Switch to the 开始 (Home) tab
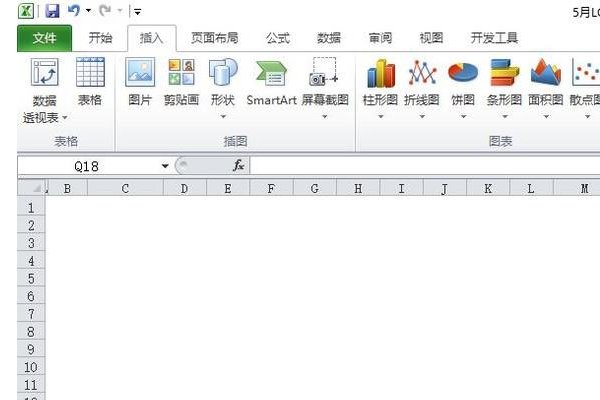This screenshot has height=400, width=600. (100, 38)
